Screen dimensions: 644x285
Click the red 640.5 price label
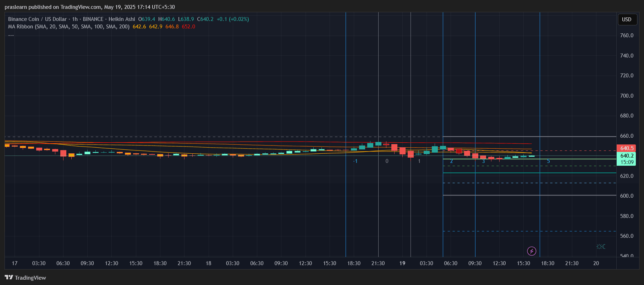[627, 148]
